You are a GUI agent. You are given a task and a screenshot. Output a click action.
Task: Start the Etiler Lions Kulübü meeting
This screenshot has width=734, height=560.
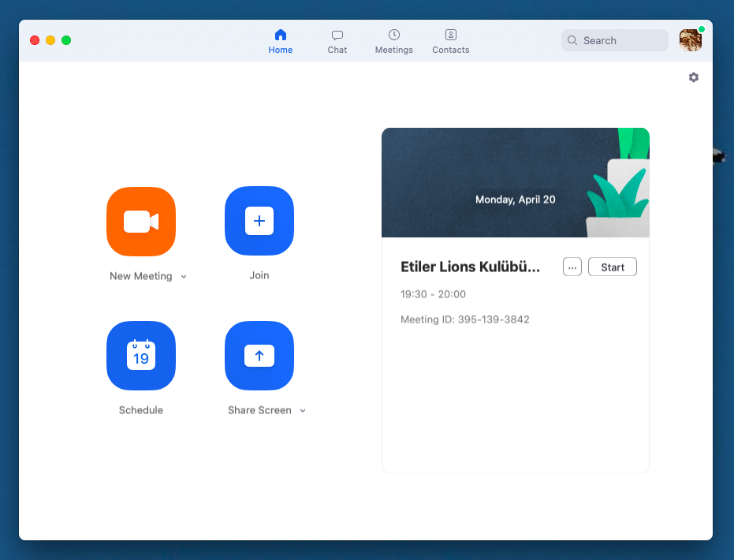pyautogui.click(x=613, y=267)
